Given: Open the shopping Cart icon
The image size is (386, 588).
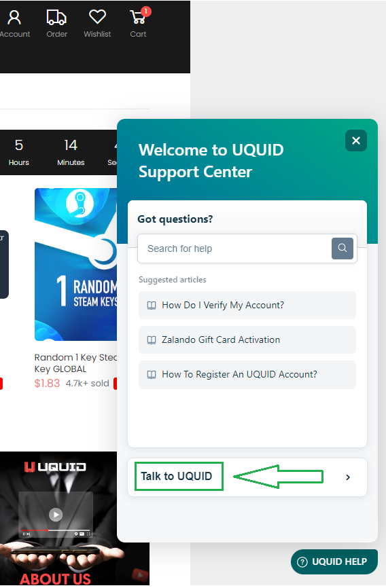Looking at the screenshot, I should pos(137,17).
